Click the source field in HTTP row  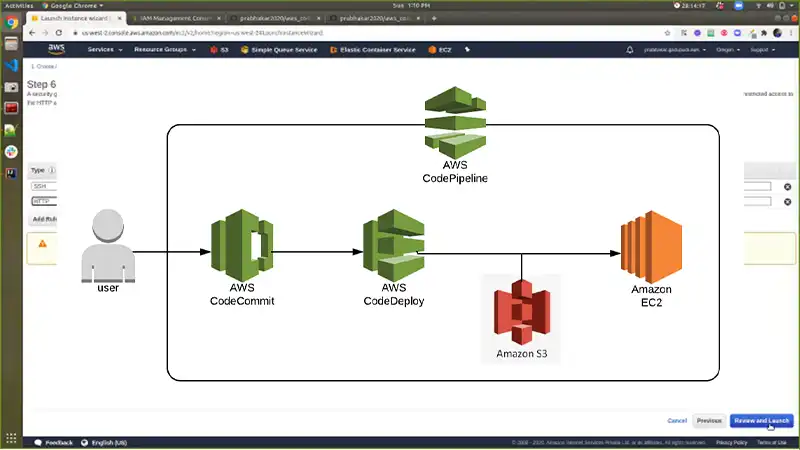point(757,202)
